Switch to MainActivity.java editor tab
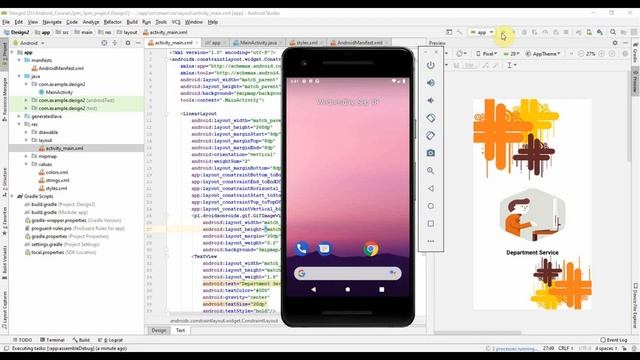This screenshot has width=640, height=360. click(257, 43)
